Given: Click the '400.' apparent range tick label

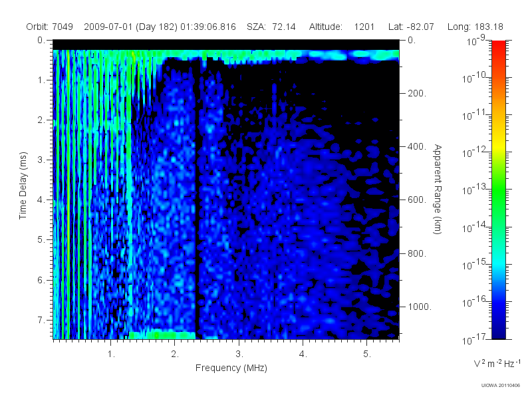Looking at the screenshot, I should [x=417, y=146].
